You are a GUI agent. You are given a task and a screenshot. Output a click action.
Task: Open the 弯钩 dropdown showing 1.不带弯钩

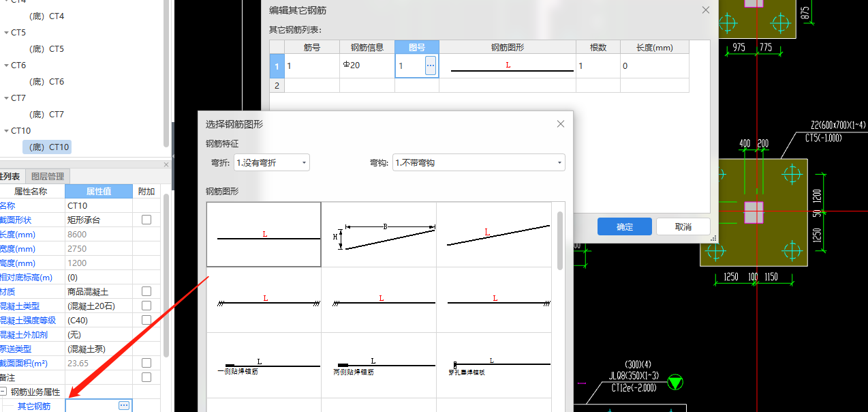pyautogui.click(x=479, y=162)
